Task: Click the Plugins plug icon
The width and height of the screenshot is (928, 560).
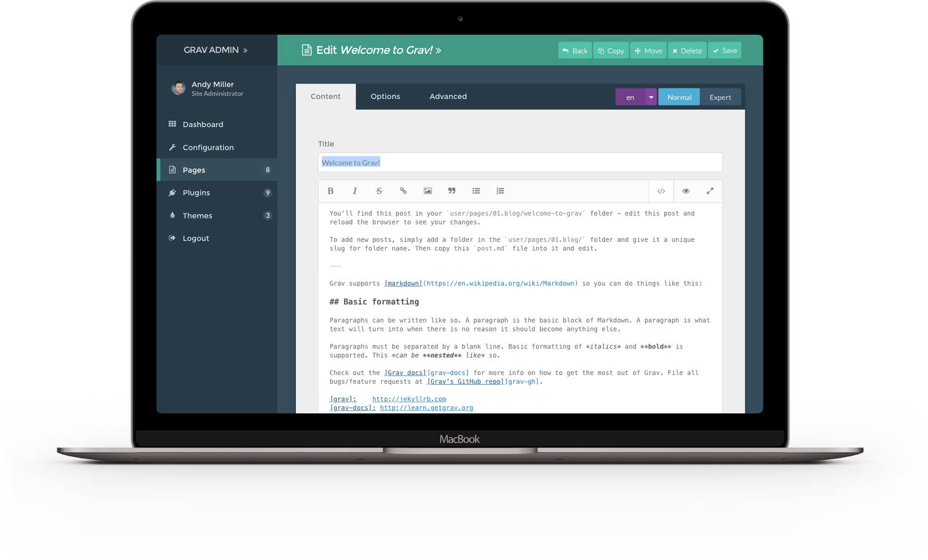Action: pyautogui.click(x=172, y=192)
